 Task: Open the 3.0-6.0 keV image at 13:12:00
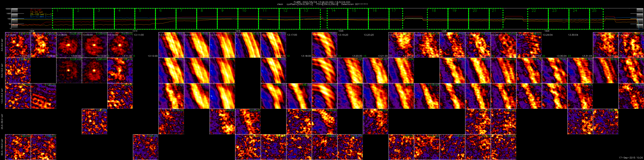171,45
